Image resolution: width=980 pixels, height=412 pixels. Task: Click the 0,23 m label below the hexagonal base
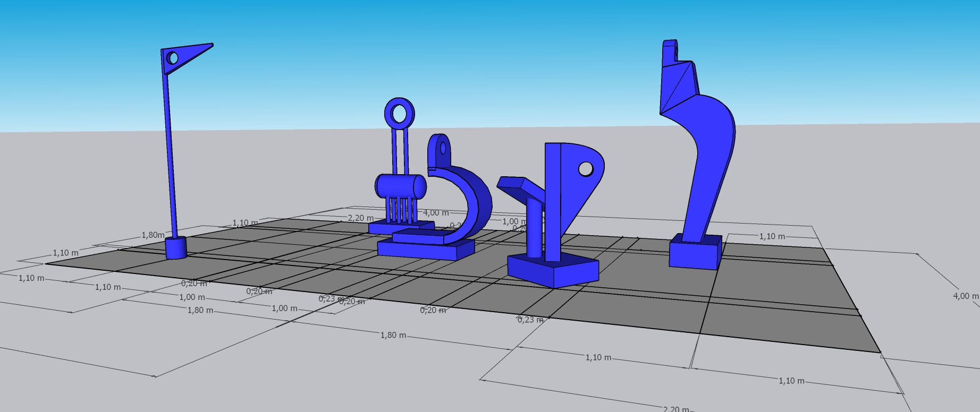[530, 320]
